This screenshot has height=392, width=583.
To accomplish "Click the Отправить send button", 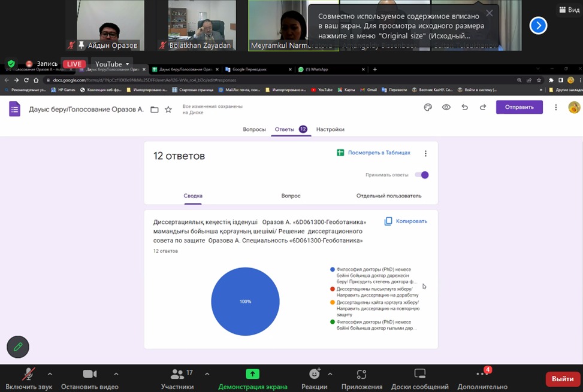I will [519, 107].
